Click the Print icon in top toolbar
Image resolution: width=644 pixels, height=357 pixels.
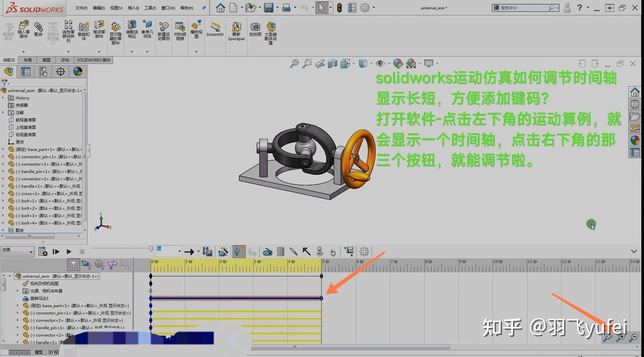pos(286,8)
